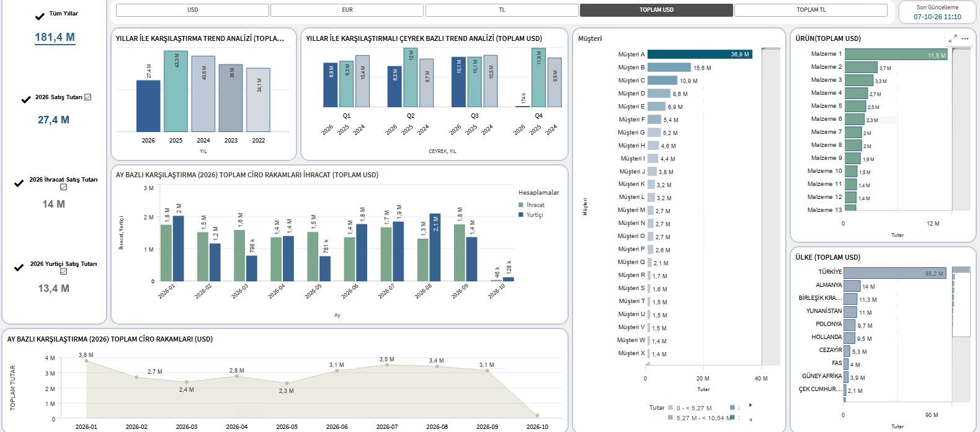The width and height of the screenshot is (980, 432).
Task: Select the 3,5 M point on line chart
Action: click(387, 365)
